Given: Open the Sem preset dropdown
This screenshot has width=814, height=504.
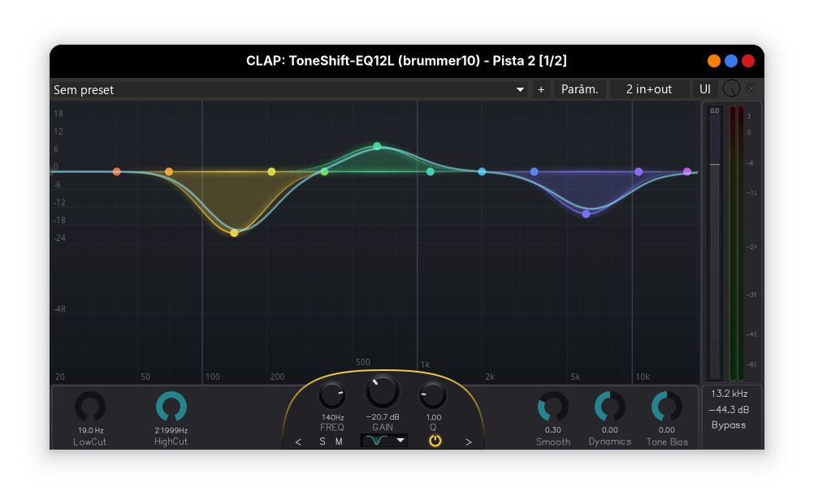Looking at the screenshot, I should tap(520, 90).
